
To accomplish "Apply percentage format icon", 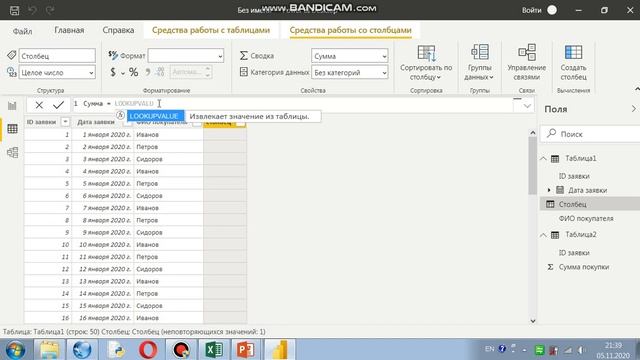I will 133,73.
